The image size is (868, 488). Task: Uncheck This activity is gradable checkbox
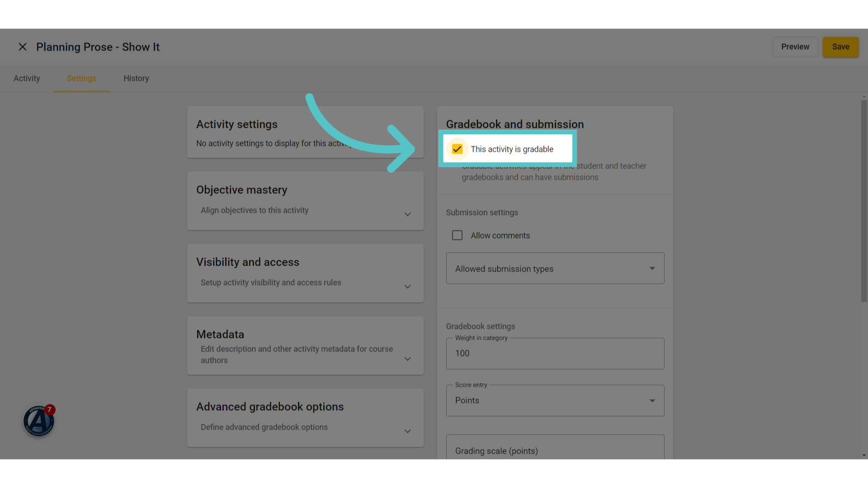point(457,149)
